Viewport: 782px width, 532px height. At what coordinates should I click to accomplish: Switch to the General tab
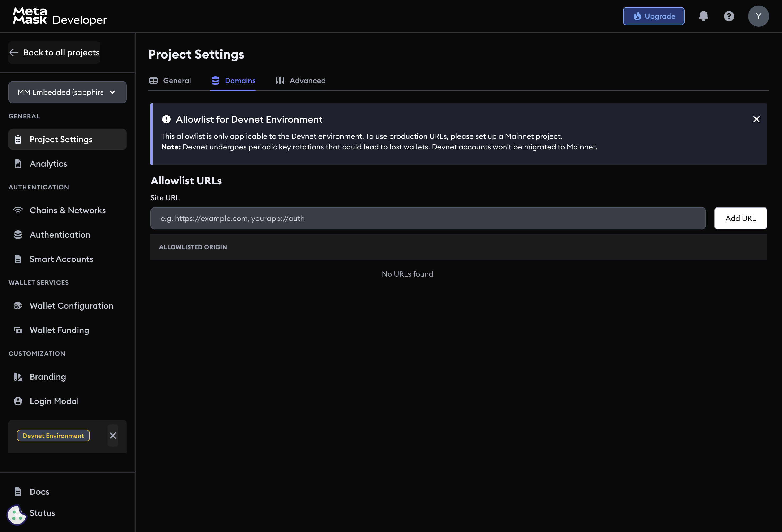170,81
